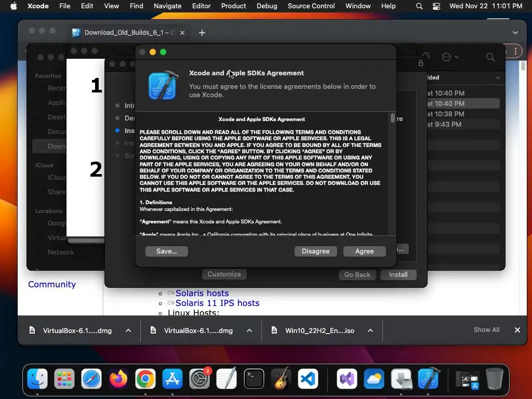Open the Community link on the web page

pos(52,284)
